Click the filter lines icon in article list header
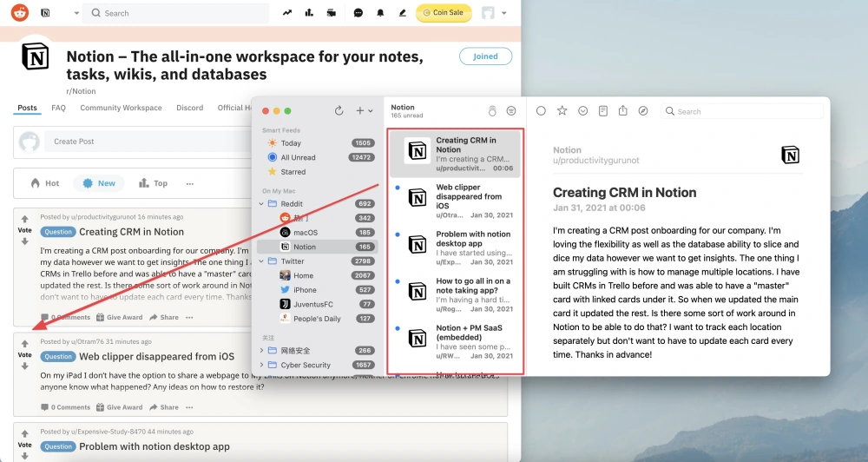The height and width of the screenshot is (462, 868). (511, 111)
